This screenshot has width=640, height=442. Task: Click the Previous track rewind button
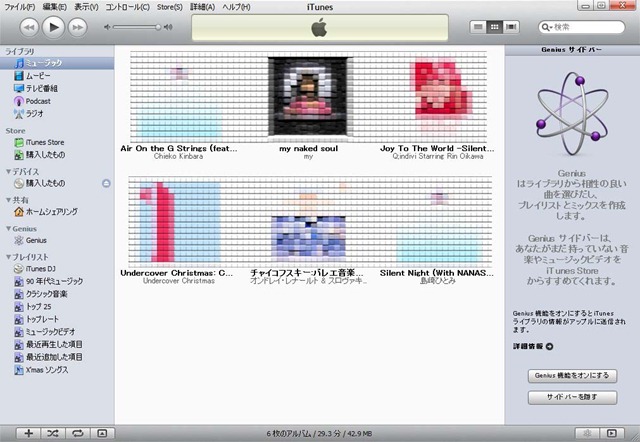29,27
